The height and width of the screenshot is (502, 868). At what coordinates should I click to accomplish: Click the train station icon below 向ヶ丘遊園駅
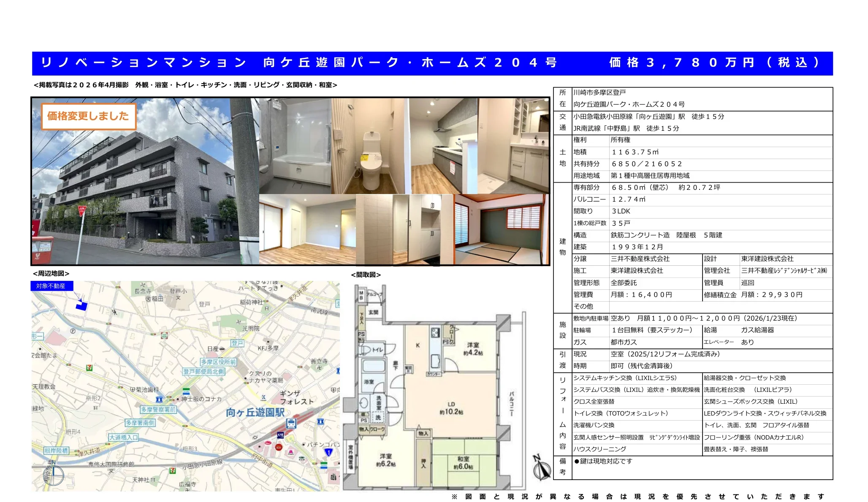click(291, 423)
